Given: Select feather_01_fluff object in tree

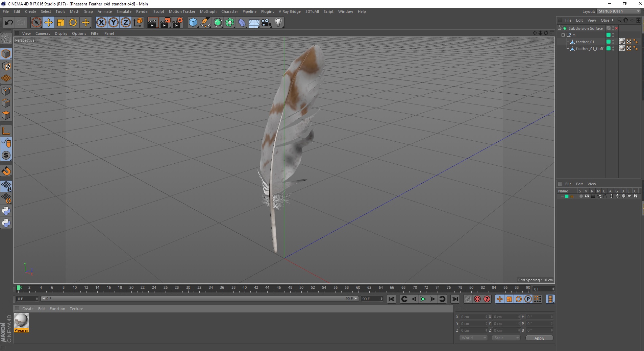Looking at the screenshot, I should click(x=590, y=49).
